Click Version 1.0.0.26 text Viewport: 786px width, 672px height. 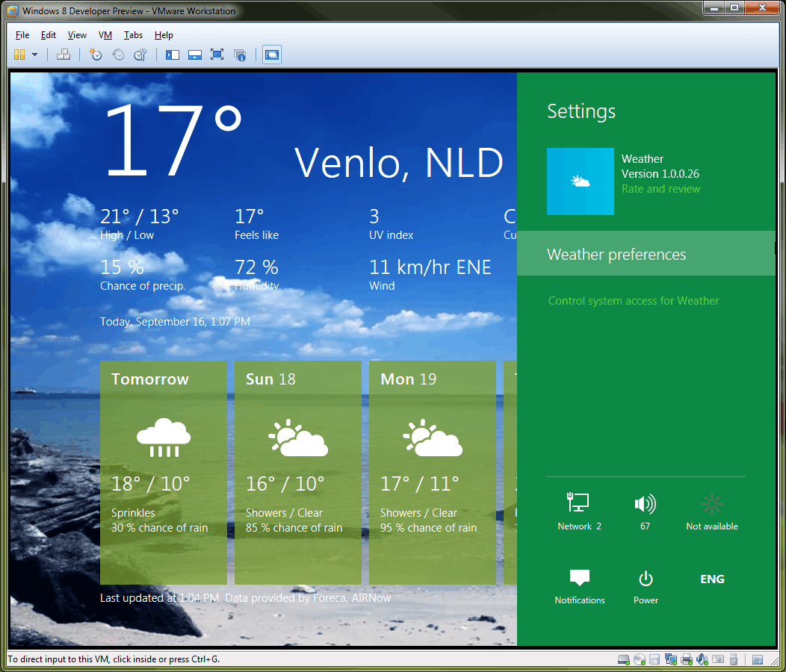click(660, 174)
